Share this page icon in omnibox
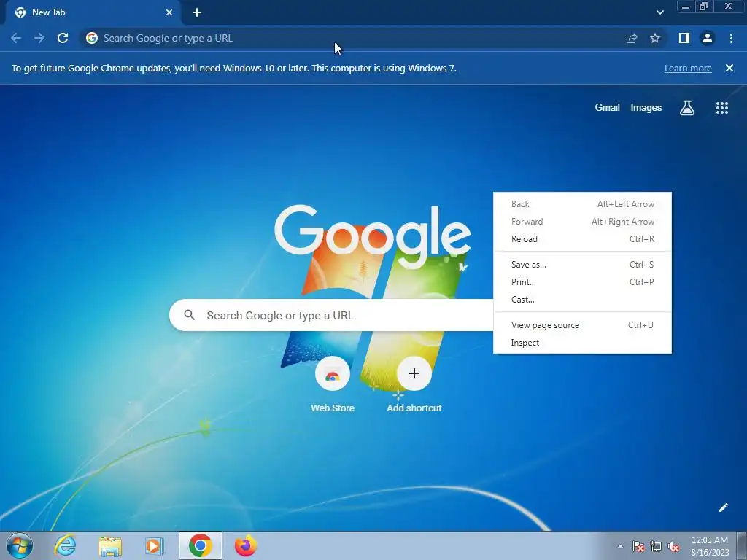 pyautogui.click(x=632, y=38)
